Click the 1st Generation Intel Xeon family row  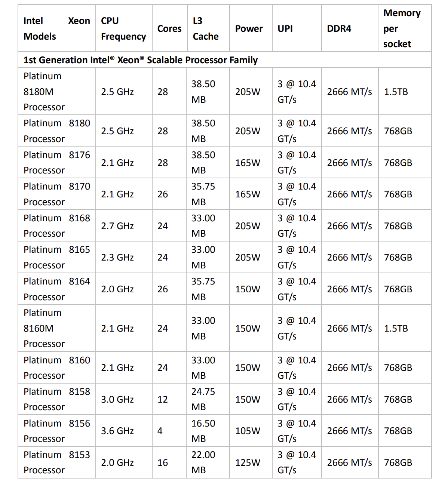point(141,60)
